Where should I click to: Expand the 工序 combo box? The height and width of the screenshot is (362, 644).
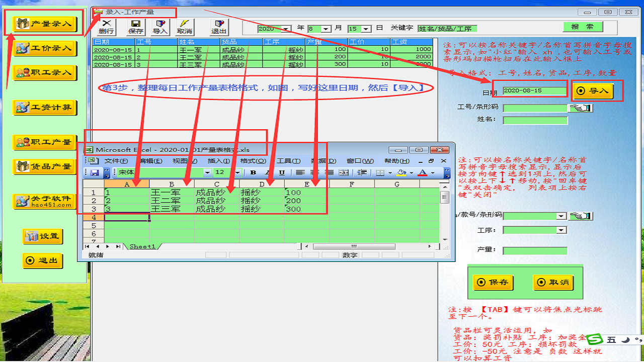tap(561, 230)
